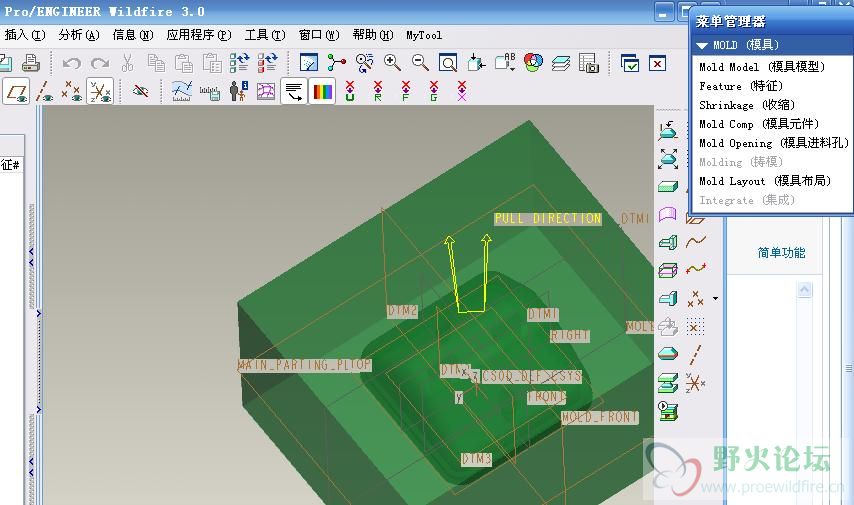Open the 窗口(W) menu
This screenshot has height=505, width=854.
click(x=319, y=35)
